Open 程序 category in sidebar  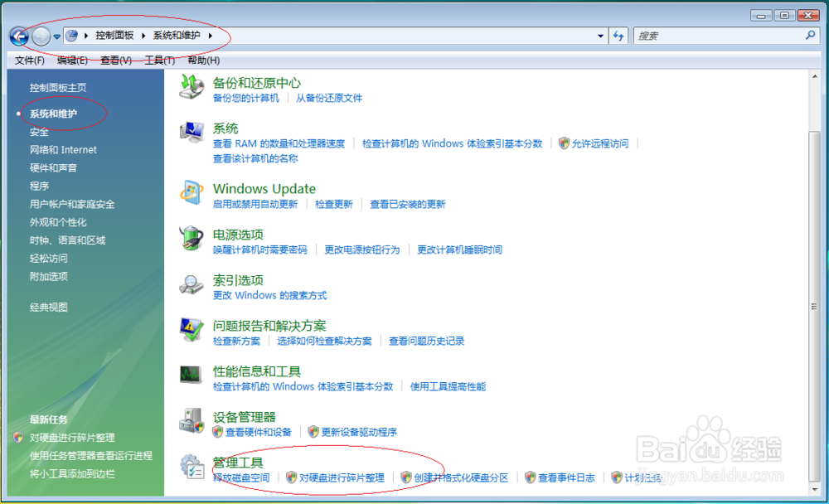pyautogui.click(x=39, y=186)
